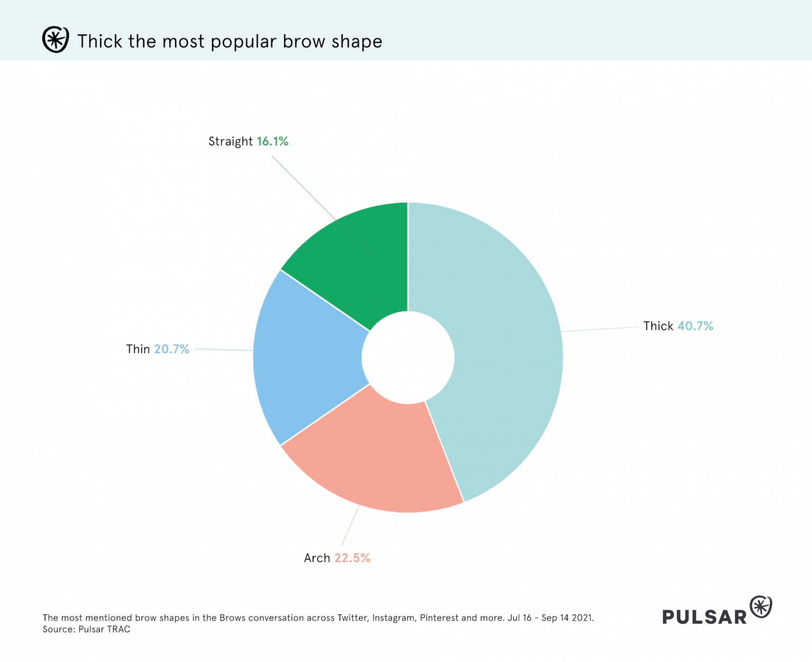The height and width of the screenshot is (662, 812).
Task: Click the 'Straight' label text
Action: pyautogui.click(x=230, y=141)
